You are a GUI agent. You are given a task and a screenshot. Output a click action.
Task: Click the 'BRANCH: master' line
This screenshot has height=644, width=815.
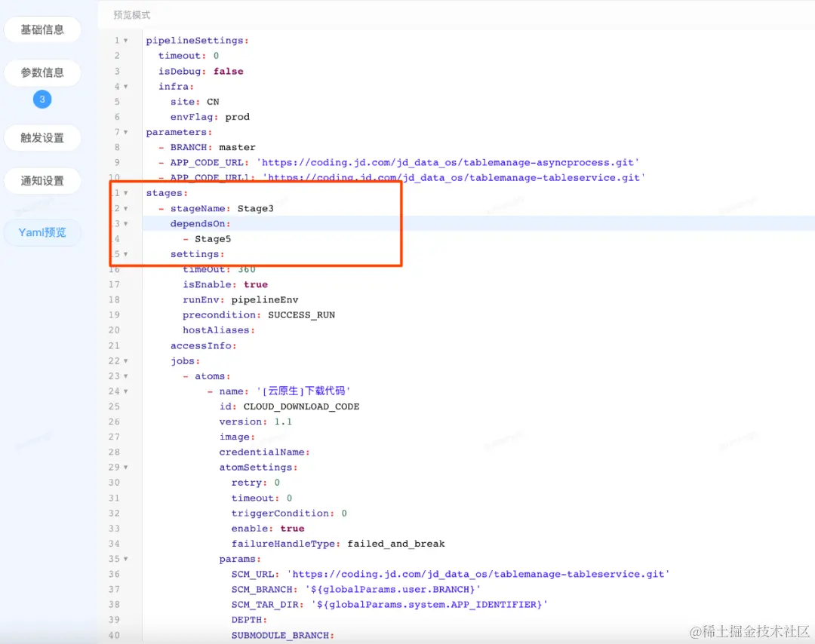pos(207,148)
